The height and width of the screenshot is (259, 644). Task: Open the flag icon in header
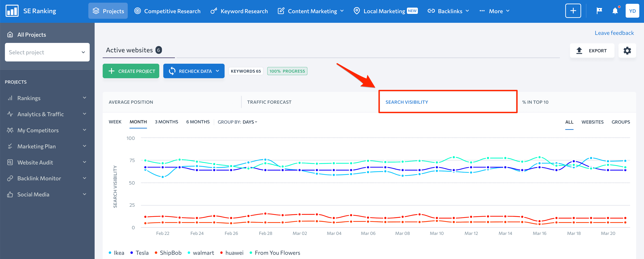click(599, 11)
